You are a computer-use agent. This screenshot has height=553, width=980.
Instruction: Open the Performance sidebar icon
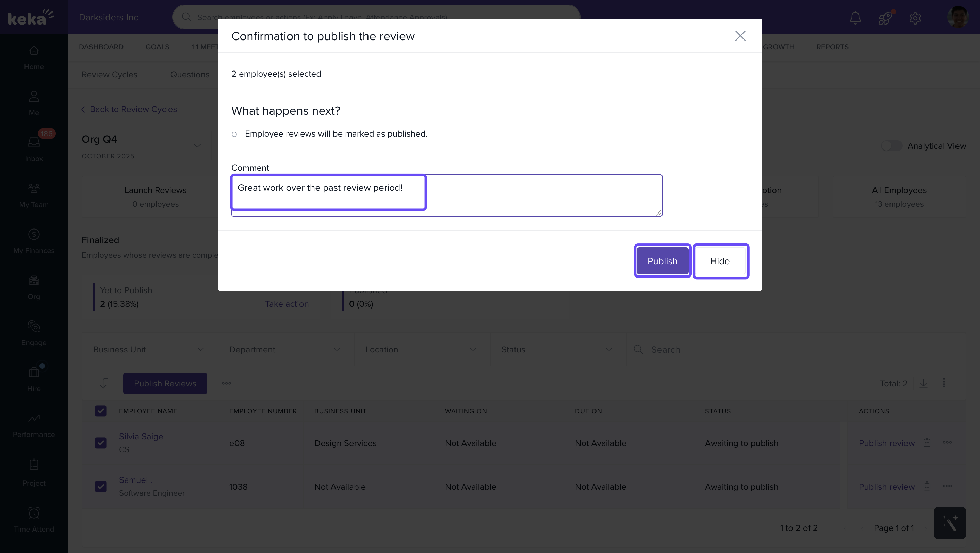pyautogui.click(x=34, y=425)
